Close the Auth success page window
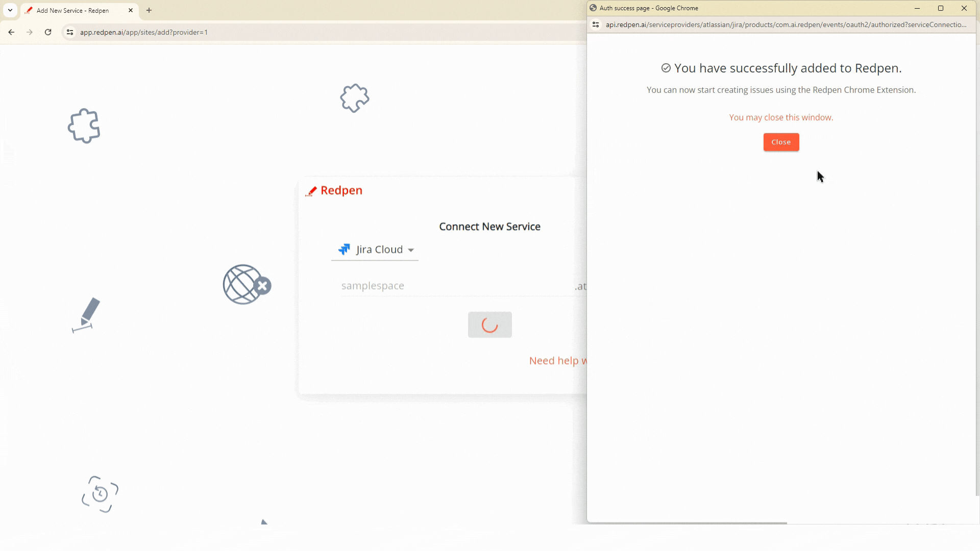This screenshot has height=551, width=980. pyautogui.click(x=964, y=8)
